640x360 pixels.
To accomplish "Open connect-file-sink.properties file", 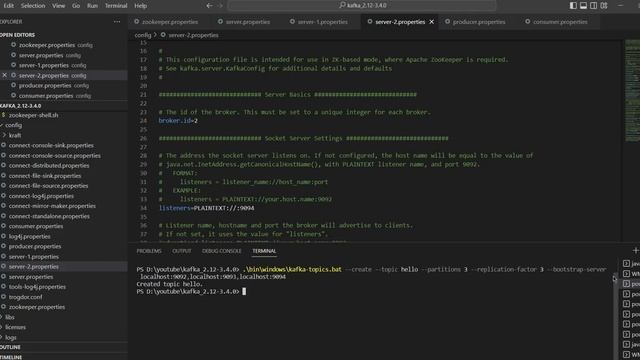I will (45, 176).
